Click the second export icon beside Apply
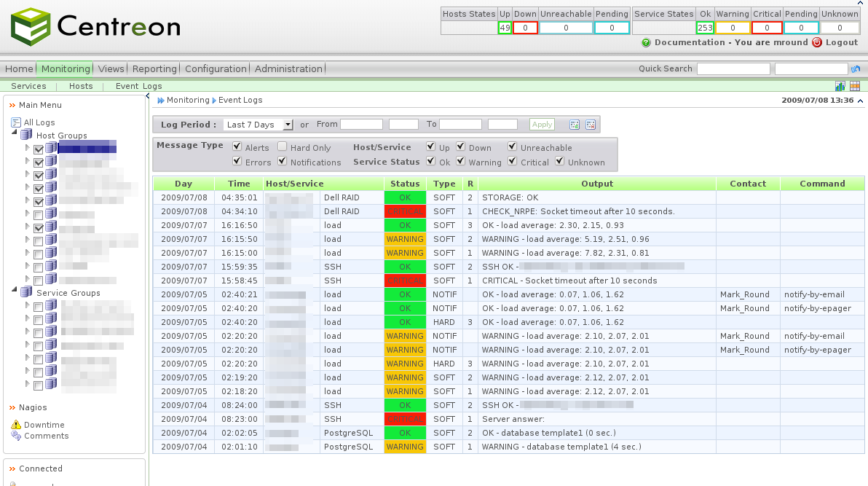Image resolution: width=868 pixels, height=486 pixels. [591, 125]
